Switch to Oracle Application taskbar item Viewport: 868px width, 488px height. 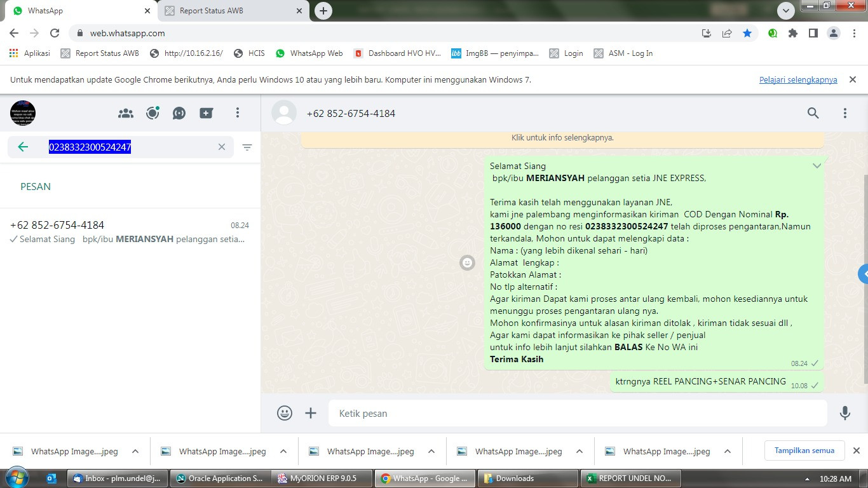pyautogui.click(x=220, y=478)
